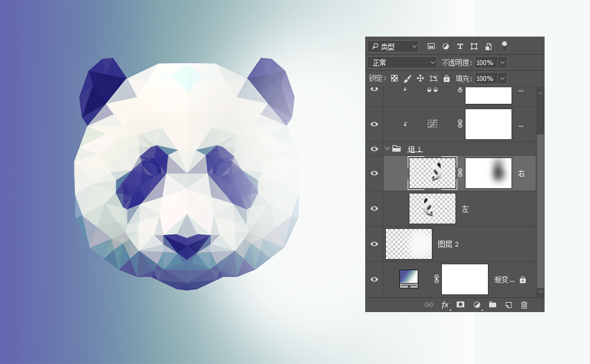Filter layers by pixel layer icon
This screenshot has height=364, width=590.
(431, 46)
